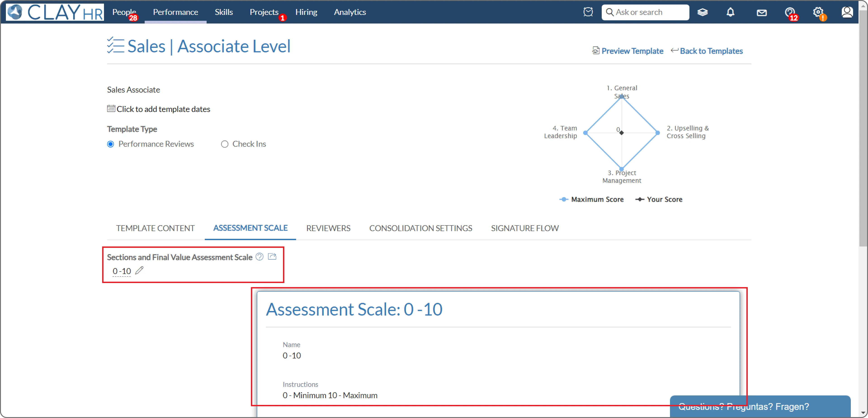Edit the 0-10 scale with pencil icon
The height and width of the screenshot is (418, 868).
tap(139, 271)
